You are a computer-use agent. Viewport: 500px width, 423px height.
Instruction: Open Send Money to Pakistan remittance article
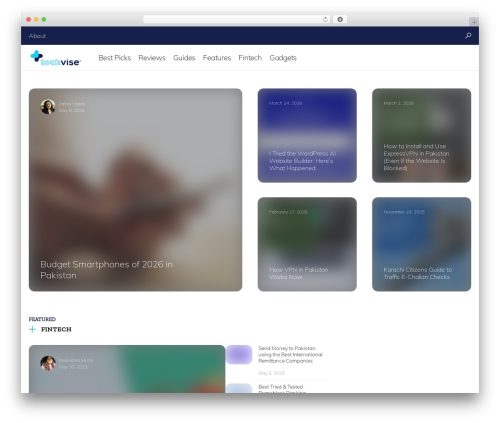coord(290,354)
